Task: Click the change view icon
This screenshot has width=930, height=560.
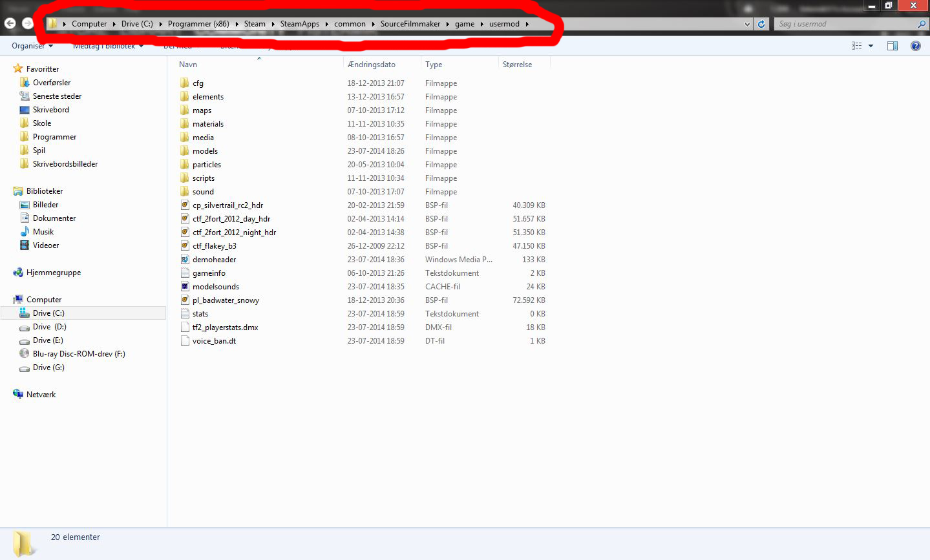Action: coord(857,46)
